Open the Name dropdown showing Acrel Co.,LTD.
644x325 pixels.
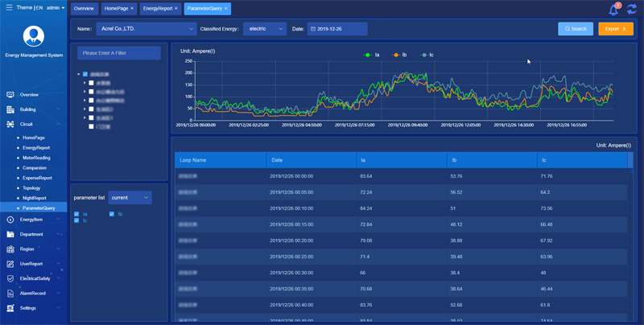(x=147, y=29)
